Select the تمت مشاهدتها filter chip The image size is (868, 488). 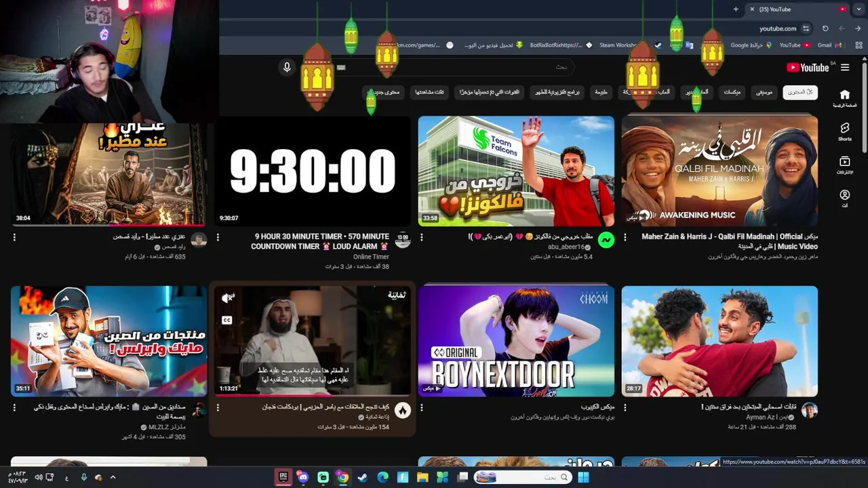(430, 91)
